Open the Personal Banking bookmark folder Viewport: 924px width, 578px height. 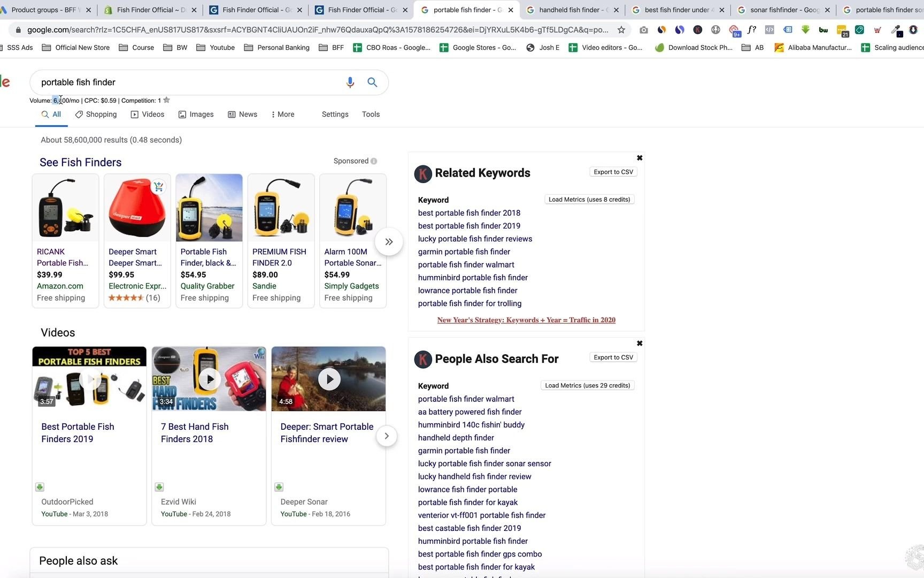(x=276, y=48)
